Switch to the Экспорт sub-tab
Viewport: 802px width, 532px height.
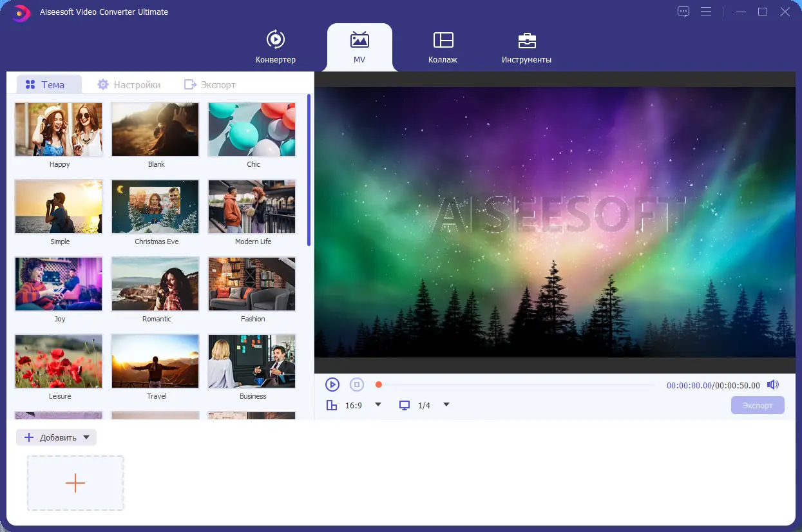[x=210, y=84]
